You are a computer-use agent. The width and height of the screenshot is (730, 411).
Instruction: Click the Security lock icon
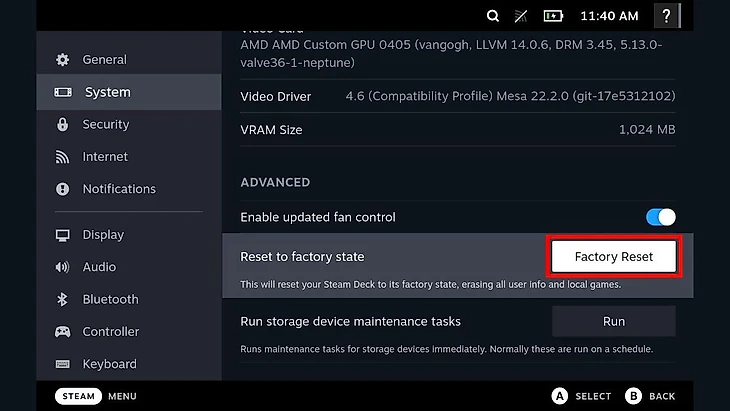[62, 124]
